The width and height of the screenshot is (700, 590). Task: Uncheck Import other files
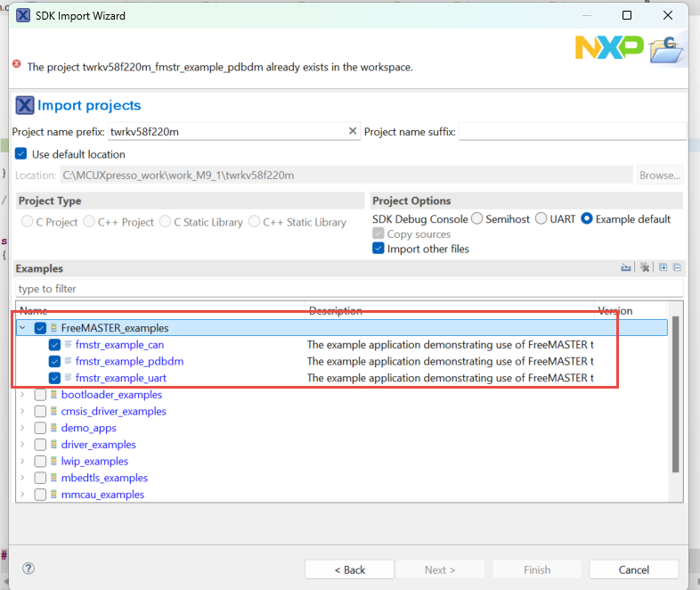click(378, 249)
